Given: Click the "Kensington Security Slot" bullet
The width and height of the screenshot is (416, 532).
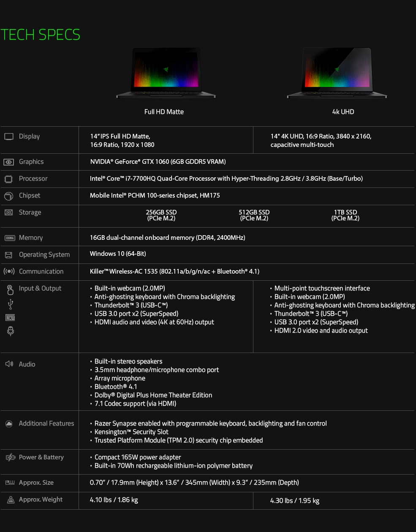Looking at the screenshot, I should coord(131,432).
